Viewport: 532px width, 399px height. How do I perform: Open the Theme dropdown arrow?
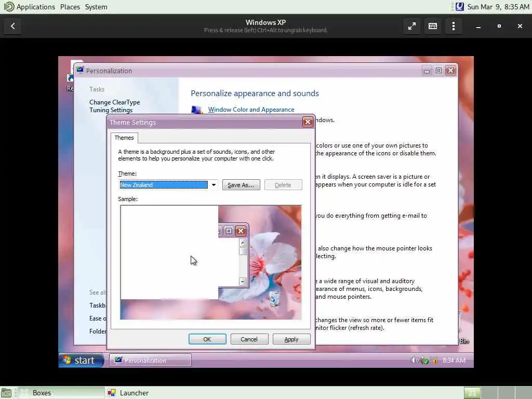pyautogui.click(x=214, y=185)
